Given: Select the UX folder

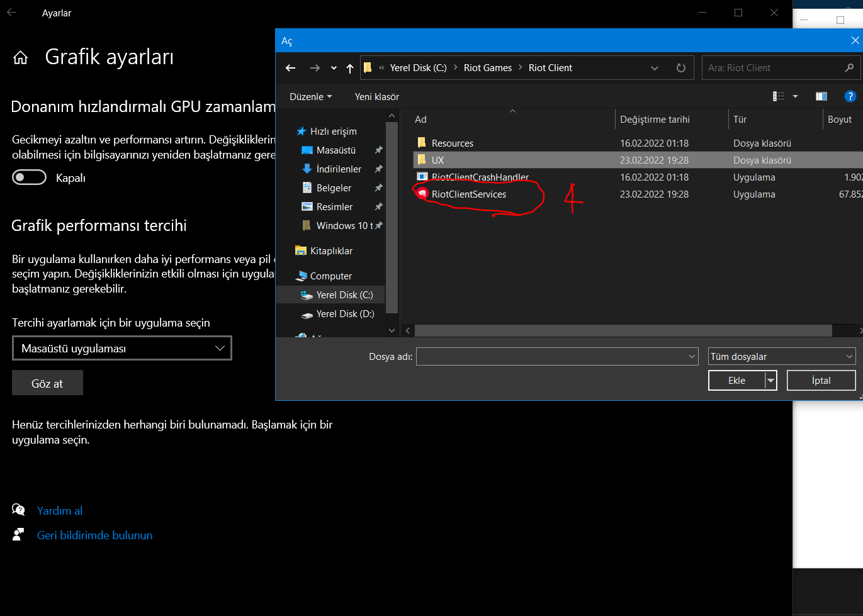Looking at the screenshot, I should 638,160.
